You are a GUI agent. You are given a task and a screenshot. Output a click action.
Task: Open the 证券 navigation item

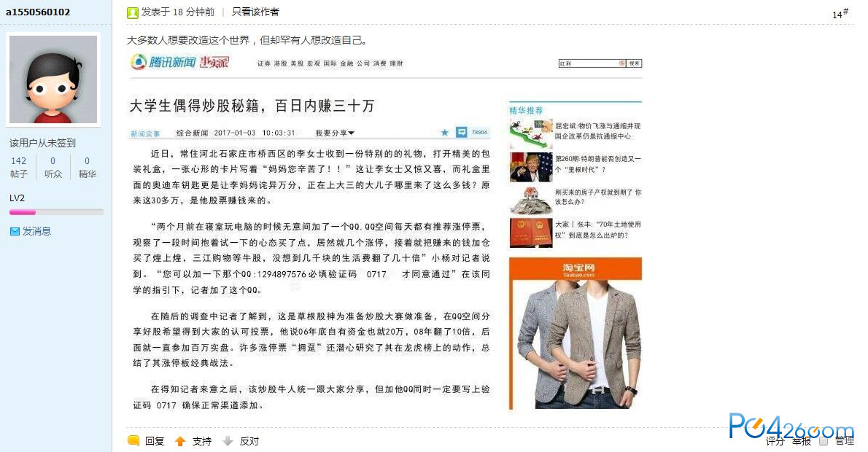point(264,63)
